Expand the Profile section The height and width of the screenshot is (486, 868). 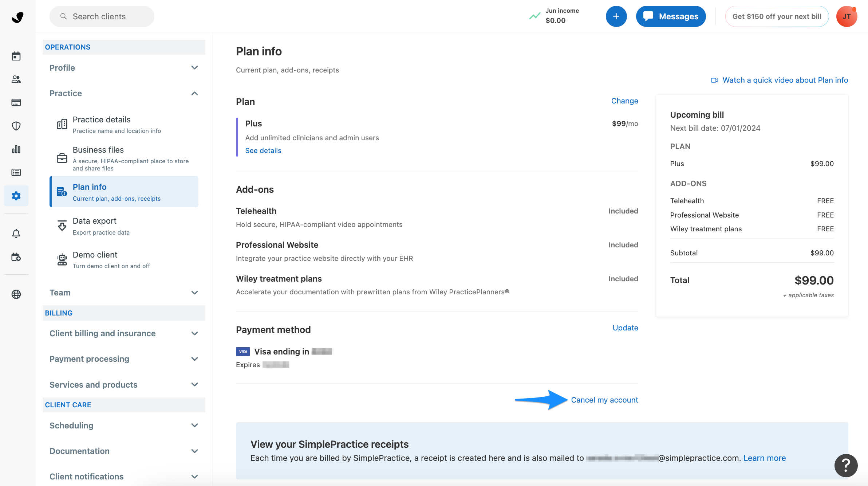pos(124,68)
